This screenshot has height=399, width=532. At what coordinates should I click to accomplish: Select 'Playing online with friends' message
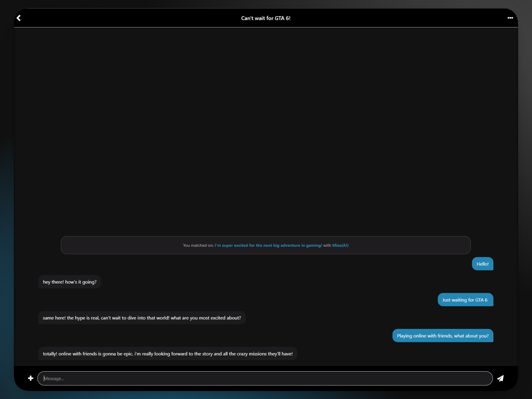tap(443, 336)
